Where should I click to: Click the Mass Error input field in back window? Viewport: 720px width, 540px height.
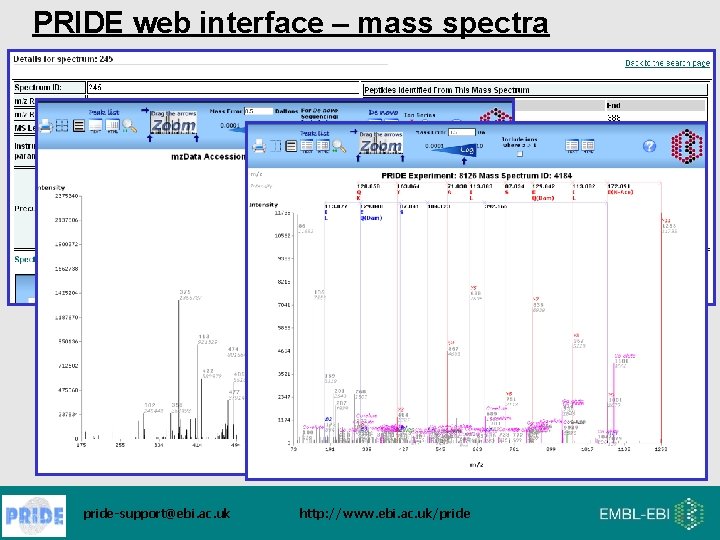click(259, 111)
